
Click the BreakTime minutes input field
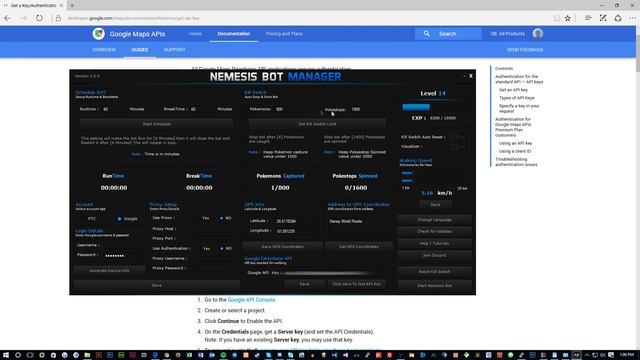203,109
